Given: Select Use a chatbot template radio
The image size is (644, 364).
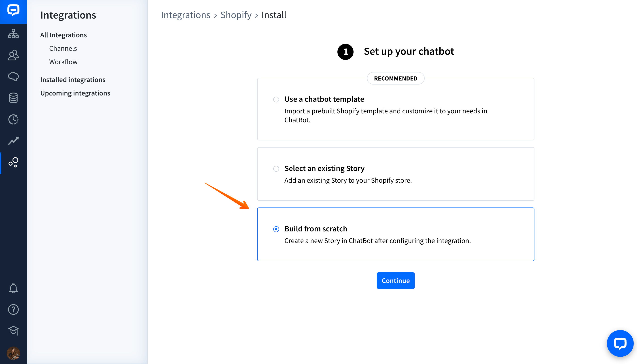Looking at the screenshot, I should (276, 99).
